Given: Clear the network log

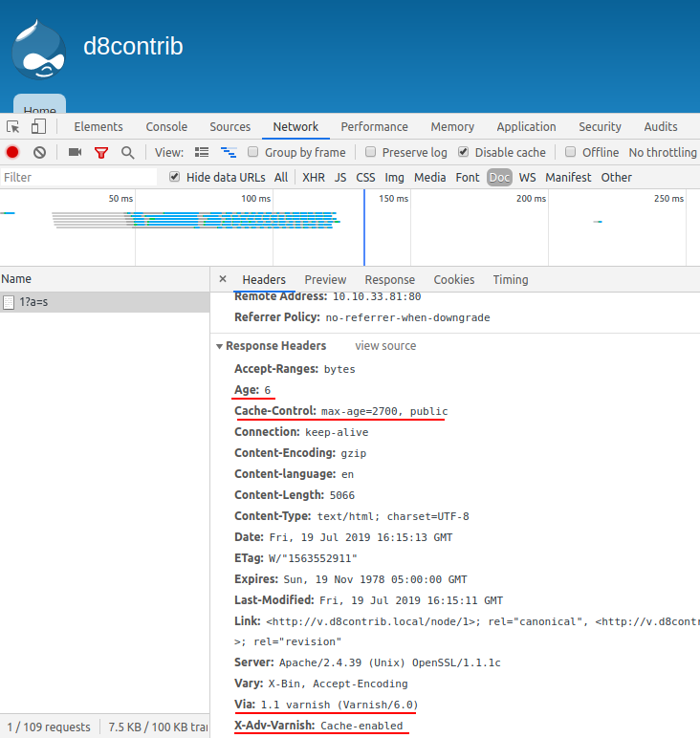Looking at the screenshot, I should (x=39, y=152).
